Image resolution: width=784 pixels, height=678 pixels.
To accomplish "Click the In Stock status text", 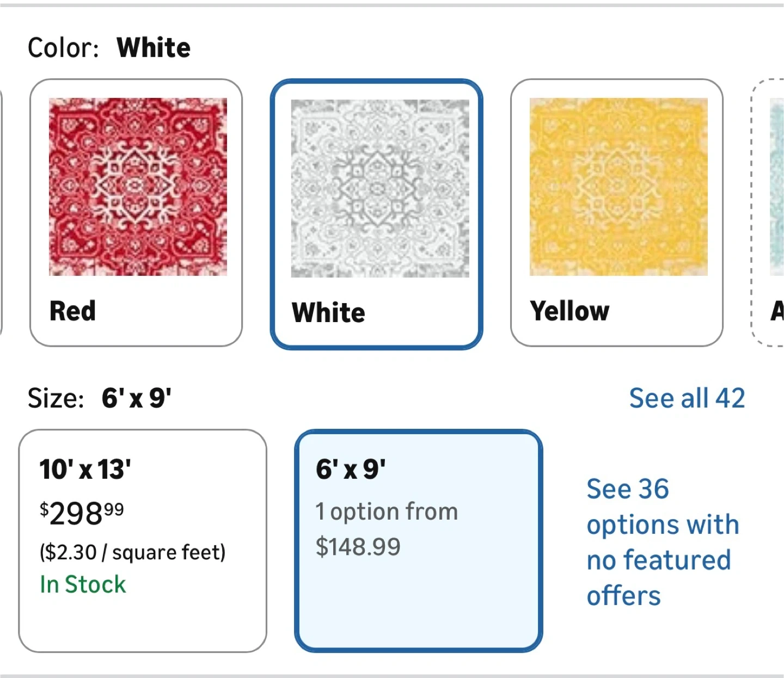I will [x=83, y=584].
